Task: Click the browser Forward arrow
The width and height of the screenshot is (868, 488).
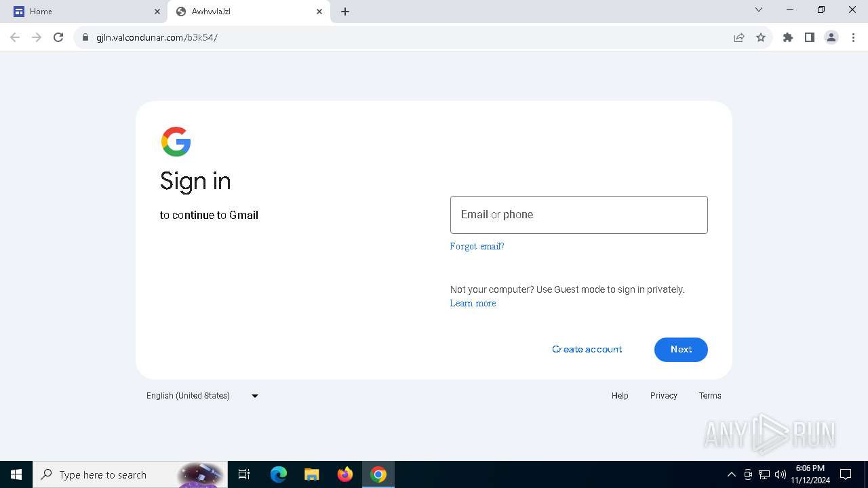Action: pyautogui.click(x=37, y=37)
